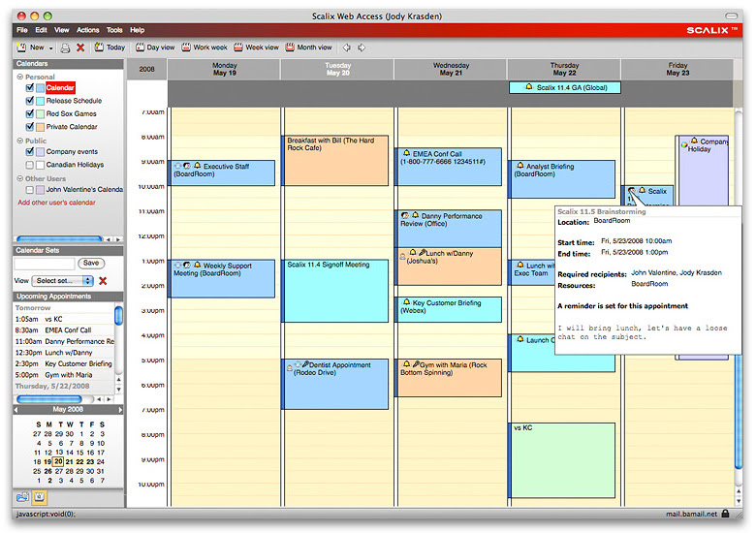Select the Friday May 23 header

(x=677, y=69)
